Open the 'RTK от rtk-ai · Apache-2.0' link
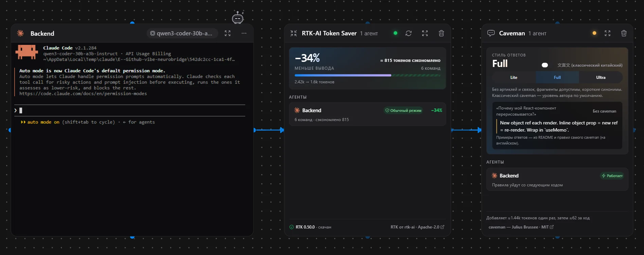644x255 pixels. (x=417, y=227)
